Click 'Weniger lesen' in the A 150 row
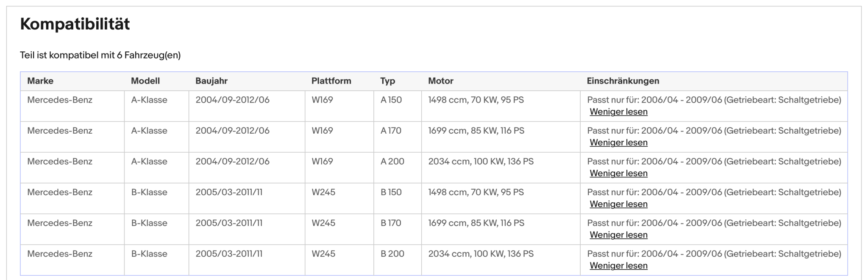This screenshot has width=868, height=280. 618,112
